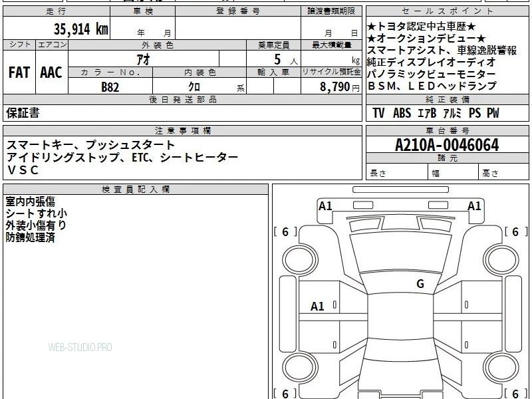Click inspector note 室内内張傷
532x399 pixels.
coord(30,201)
